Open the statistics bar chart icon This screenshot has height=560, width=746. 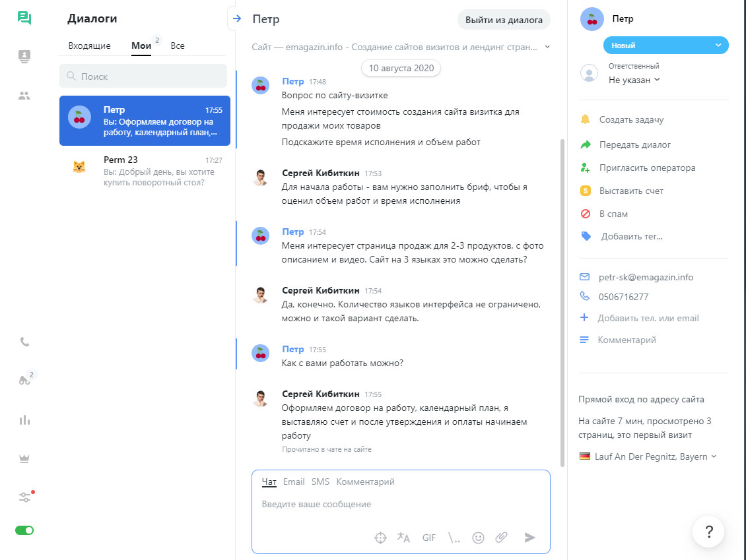click(x=24, y=420)
